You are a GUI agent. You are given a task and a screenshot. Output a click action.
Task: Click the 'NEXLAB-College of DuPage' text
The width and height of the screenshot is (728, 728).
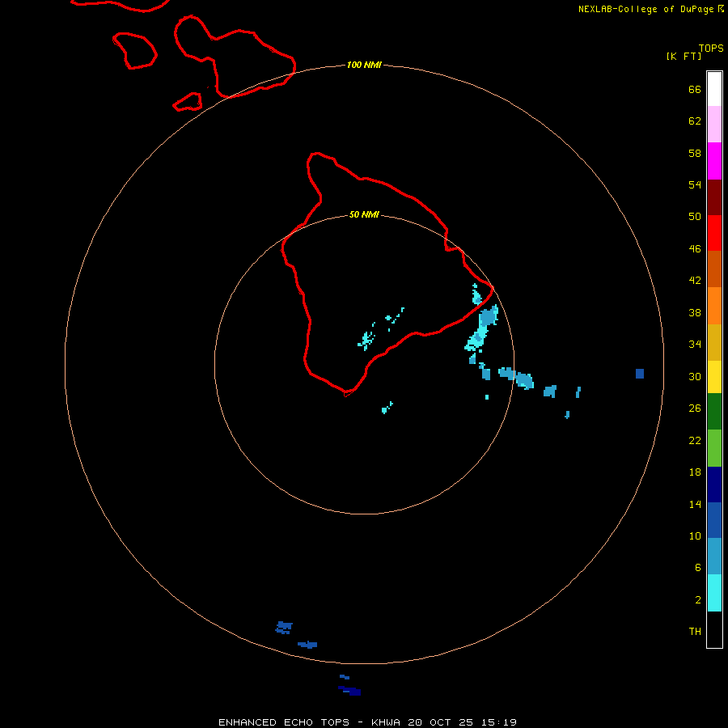[x=645, y=9]
